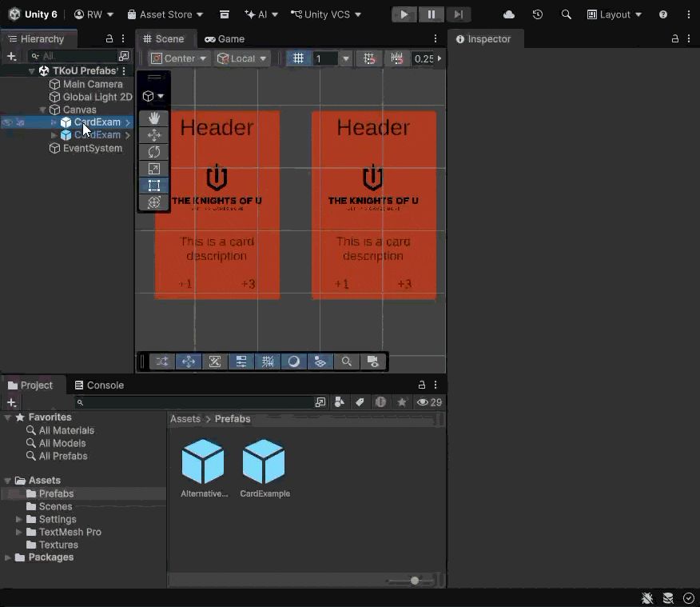Select the Scale tool
700x607 pixels.
154,169
